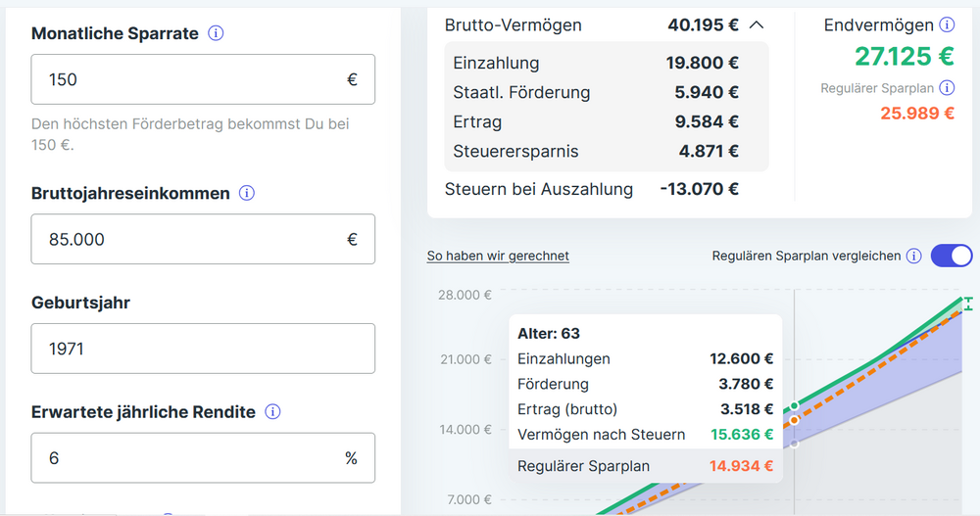Focus the Bruttojahreseinkommen field with 85.000

pos(203,239)
